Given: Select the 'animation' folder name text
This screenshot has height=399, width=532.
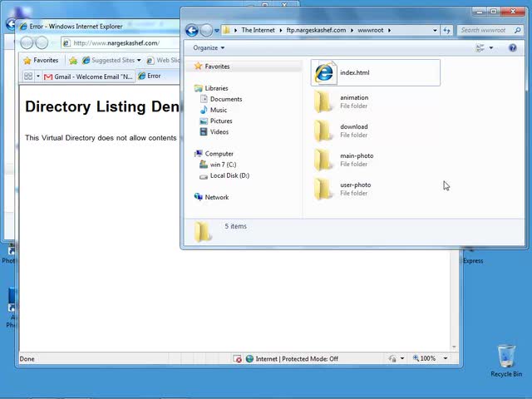Looking at the screenshot, I should pos(354,97).
